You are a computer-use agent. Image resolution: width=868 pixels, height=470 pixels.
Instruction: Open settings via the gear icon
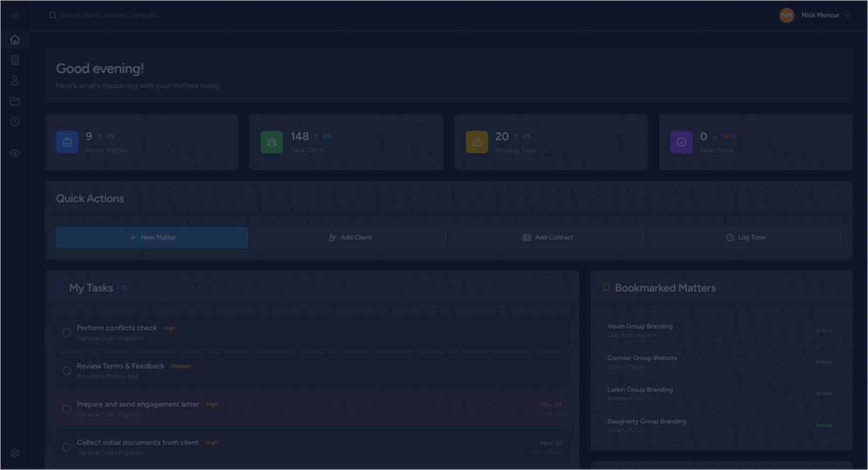click(14, 452)
